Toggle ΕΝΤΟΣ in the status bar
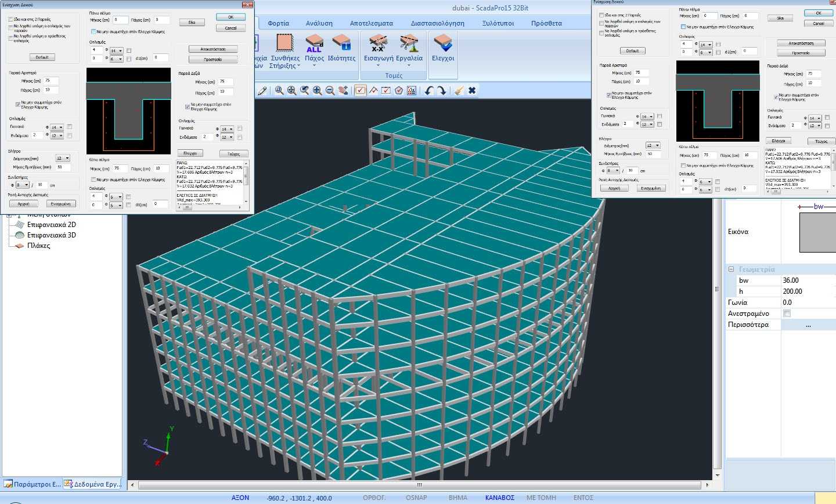This screenshot has width=836, height=504. click(x=583, y=498)
